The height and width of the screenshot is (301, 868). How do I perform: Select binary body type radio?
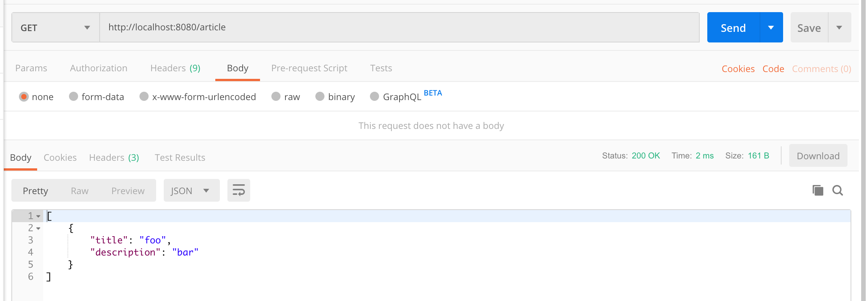[320, 97]
